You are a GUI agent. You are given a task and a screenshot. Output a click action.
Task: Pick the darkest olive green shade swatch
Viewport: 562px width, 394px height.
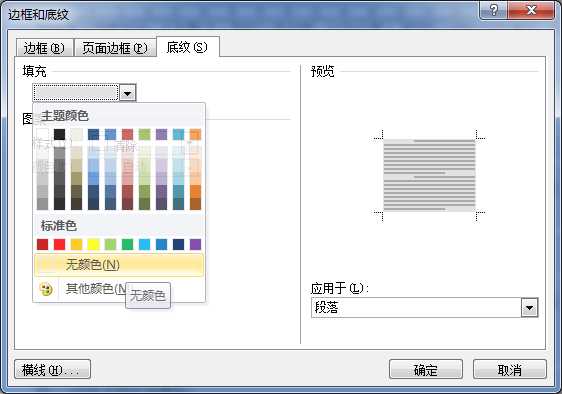(144, 204)
